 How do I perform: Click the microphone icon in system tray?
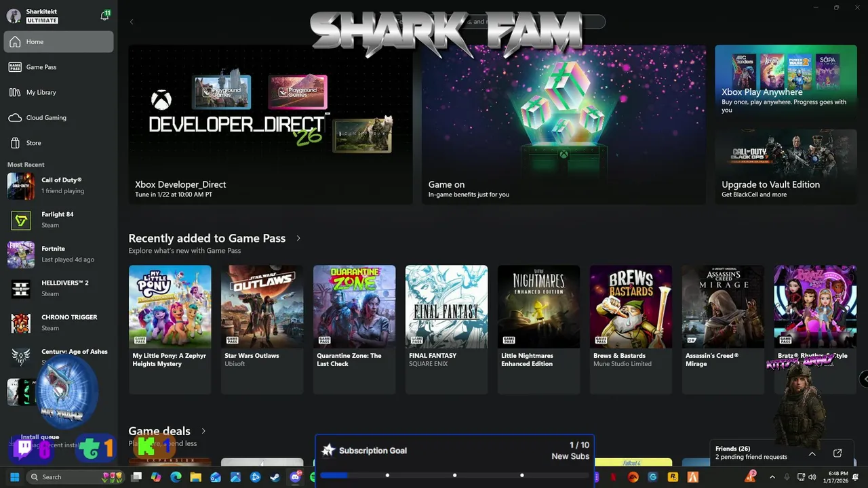click(787, 477)
